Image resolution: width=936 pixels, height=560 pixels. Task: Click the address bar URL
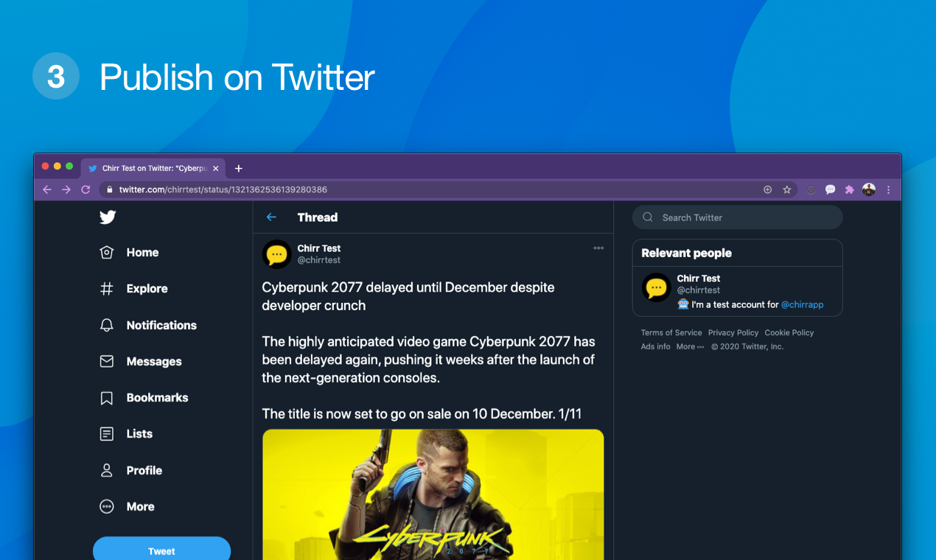pyautogui.click(x=223, y=189)
